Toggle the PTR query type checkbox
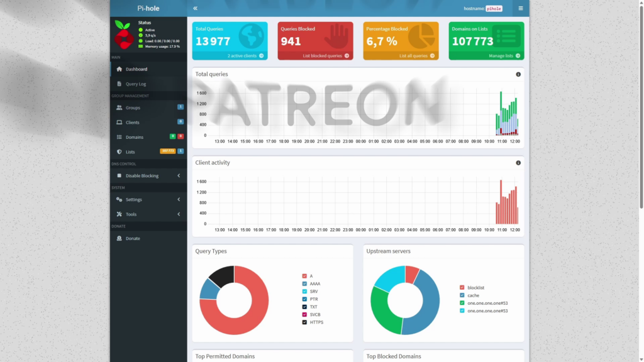The height and width of the screenshot is (362, 644). click(x=304, y=299)
